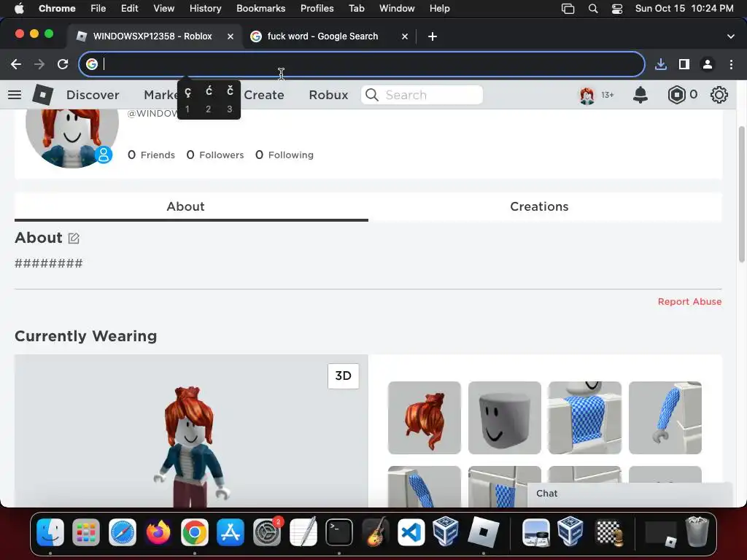Viewport: 747px width, 560px height.
Task: Click the Chrome forward arrow
Action: (39, 64)
